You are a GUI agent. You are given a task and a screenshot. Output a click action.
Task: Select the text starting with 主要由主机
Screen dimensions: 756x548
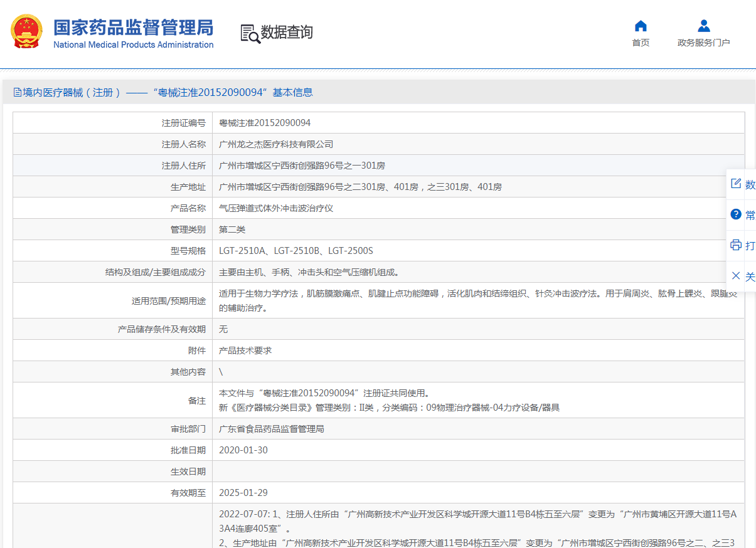[x=309, y=272]
